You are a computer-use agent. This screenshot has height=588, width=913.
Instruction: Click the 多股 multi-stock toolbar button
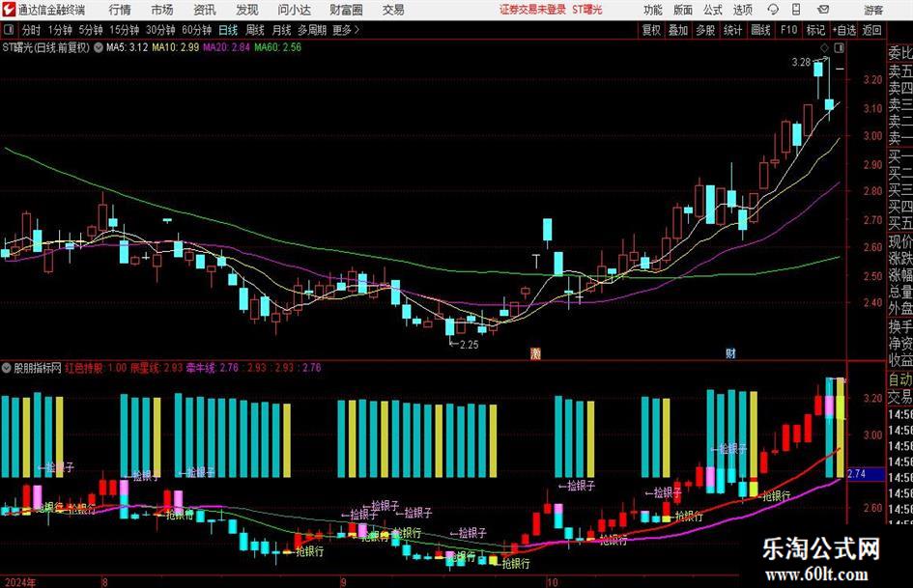(705, 30)
